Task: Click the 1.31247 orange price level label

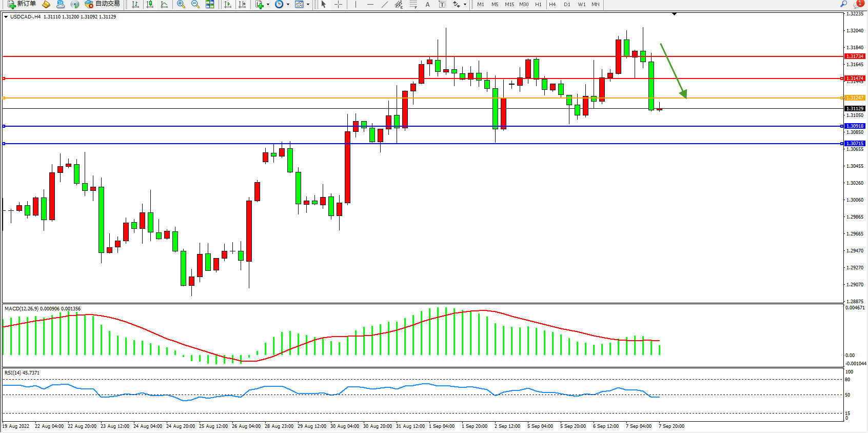Action: [855, 97]
